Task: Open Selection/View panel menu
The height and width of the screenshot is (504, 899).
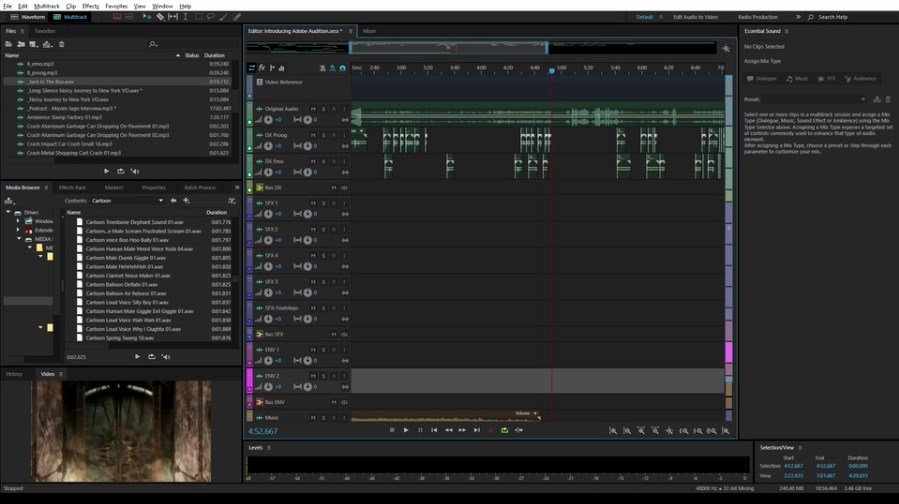Action: (x=800, y=448)
